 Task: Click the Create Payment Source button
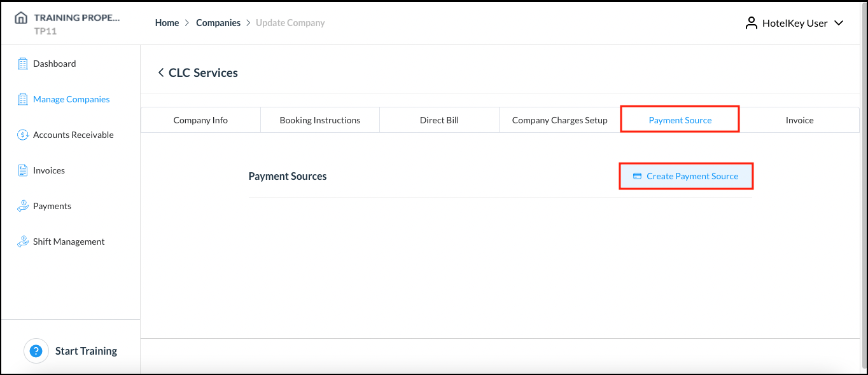click(x=686, y=176)
